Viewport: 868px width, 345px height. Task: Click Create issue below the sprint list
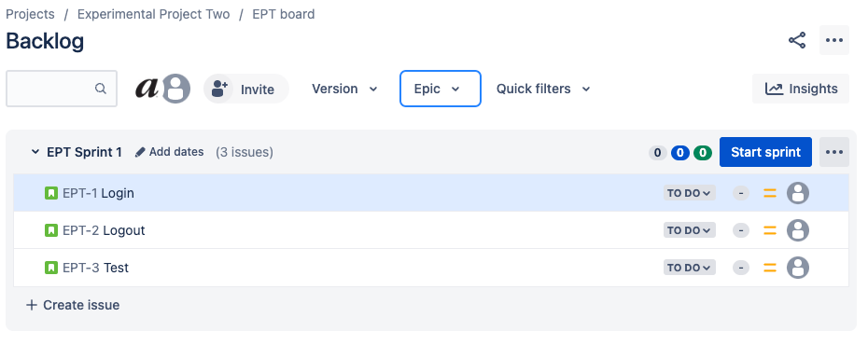(73, 305)
